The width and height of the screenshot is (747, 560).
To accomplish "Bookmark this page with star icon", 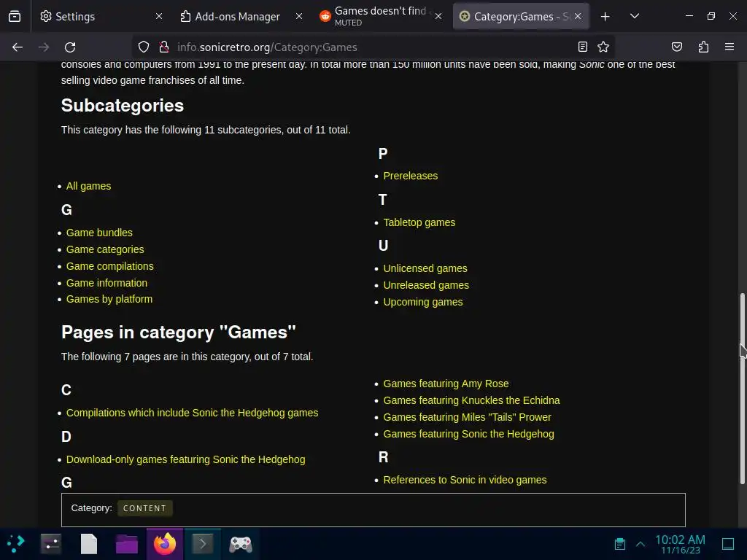I will [x=603, y=47].
